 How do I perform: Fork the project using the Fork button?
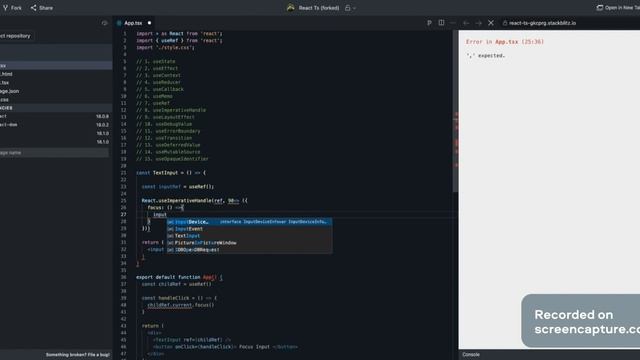tap(12, 8)
